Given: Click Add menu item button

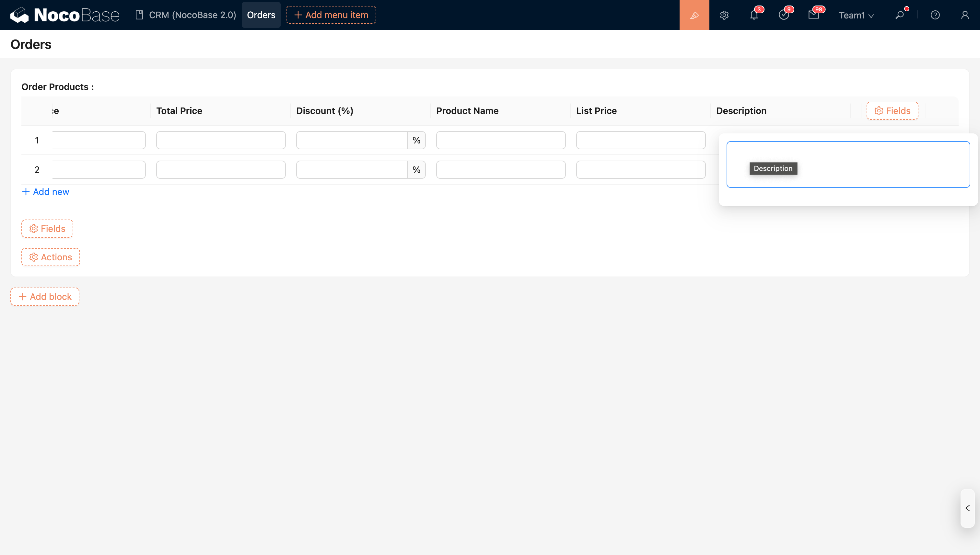Looking at the screenshot, I should [331, 15].
